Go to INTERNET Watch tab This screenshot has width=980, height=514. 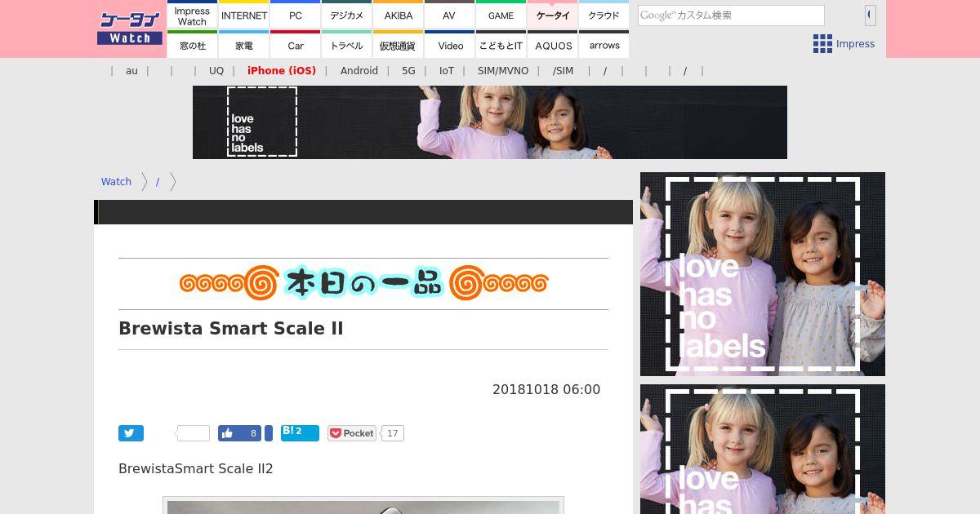244,16
